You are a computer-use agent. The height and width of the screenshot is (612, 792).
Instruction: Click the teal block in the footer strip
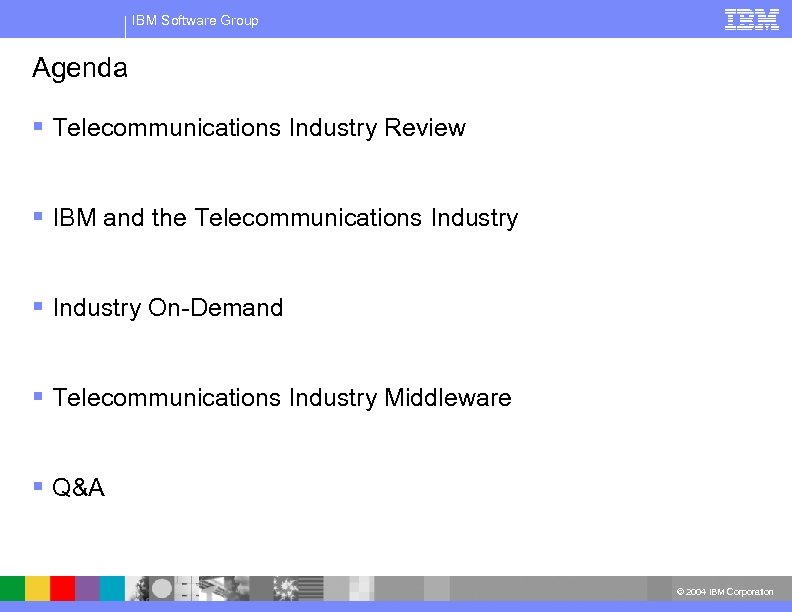click(x=112, y=588)
